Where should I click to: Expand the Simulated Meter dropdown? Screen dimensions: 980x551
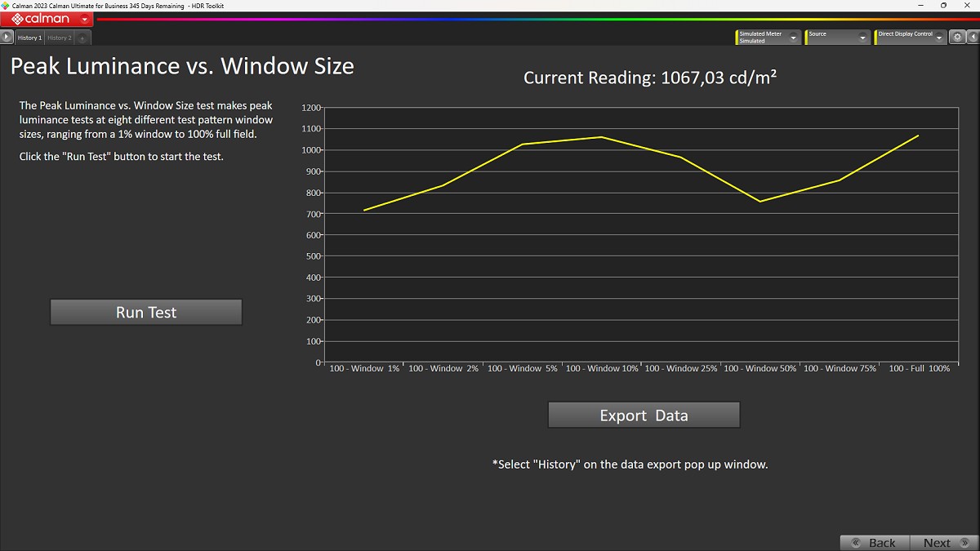point(793,38)
